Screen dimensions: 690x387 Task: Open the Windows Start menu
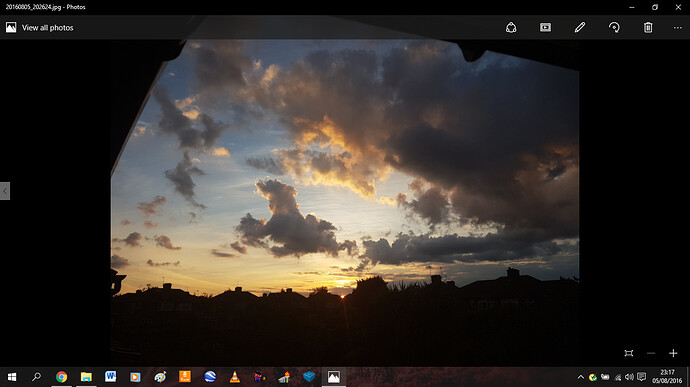click(x=12, y=377)
